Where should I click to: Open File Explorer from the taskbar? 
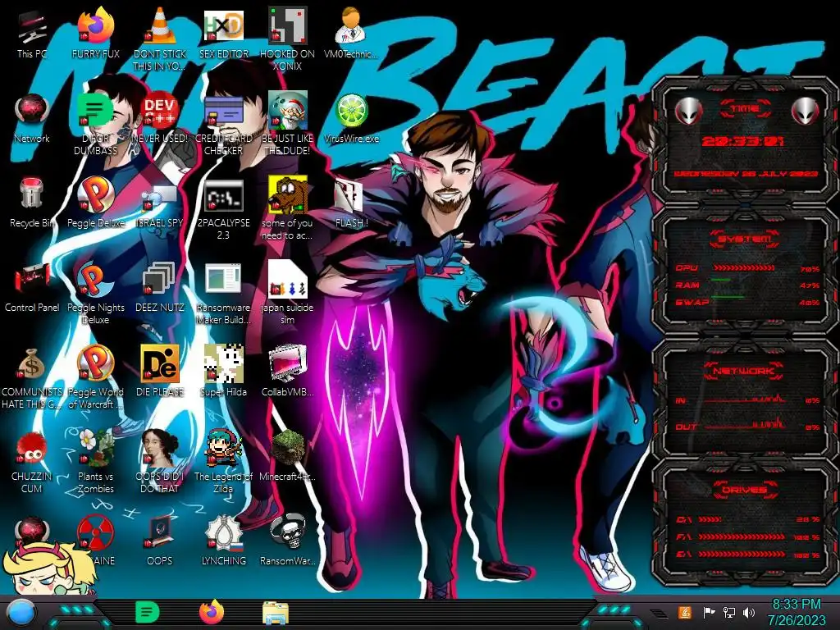pyautogui.click(x=276, y=614)
